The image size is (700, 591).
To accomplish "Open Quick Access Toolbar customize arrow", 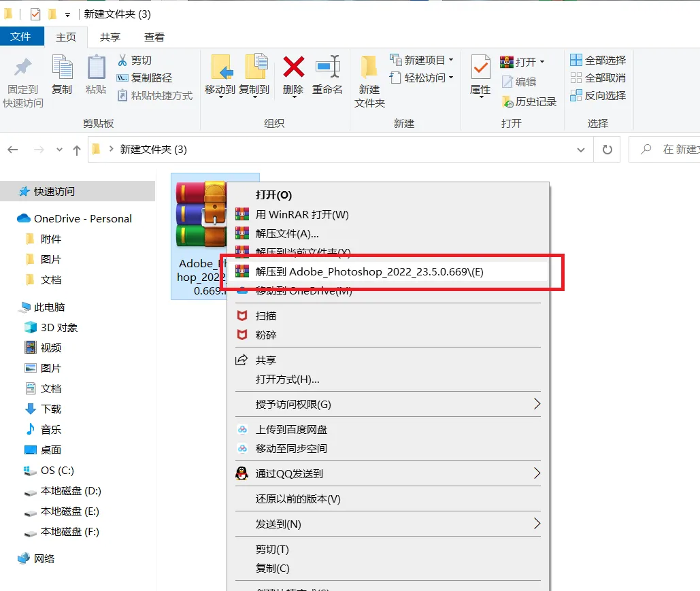I will [x=67, y=15].
